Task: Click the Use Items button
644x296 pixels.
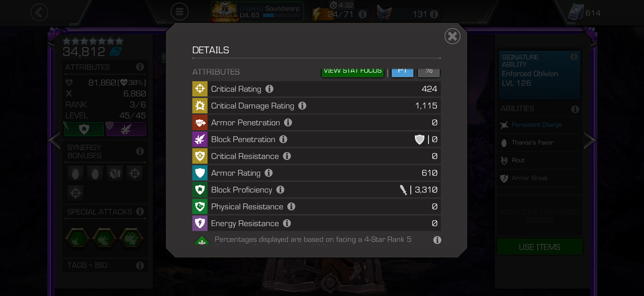Action: pyautogui.click(x=540, y=246)
